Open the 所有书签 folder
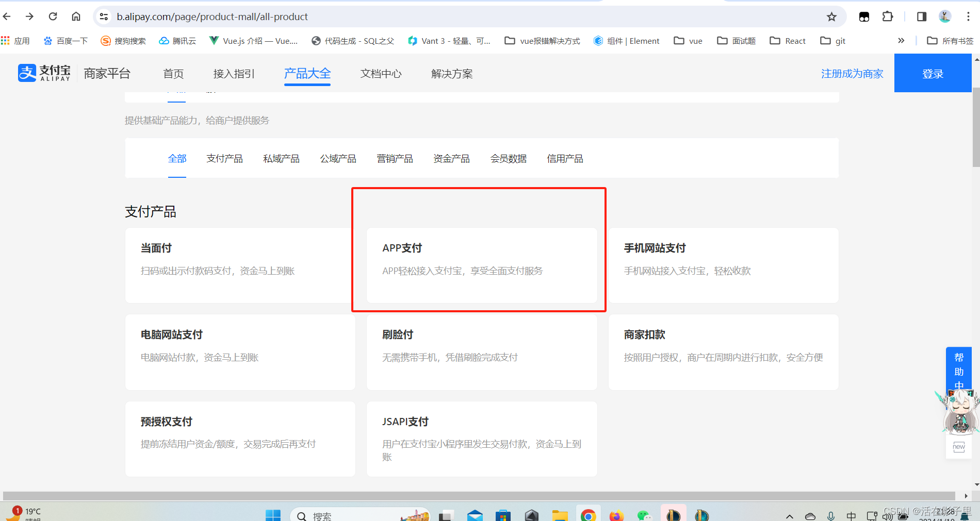 click(950, 41)
